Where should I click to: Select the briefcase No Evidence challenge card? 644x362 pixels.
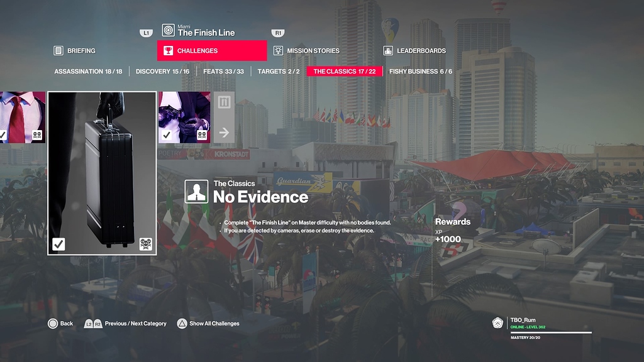[x=102, y=173]
